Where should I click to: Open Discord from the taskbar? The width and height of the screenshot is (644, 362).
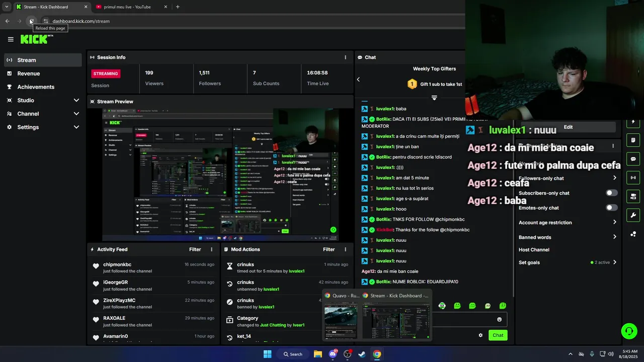(x=333, y=354)
